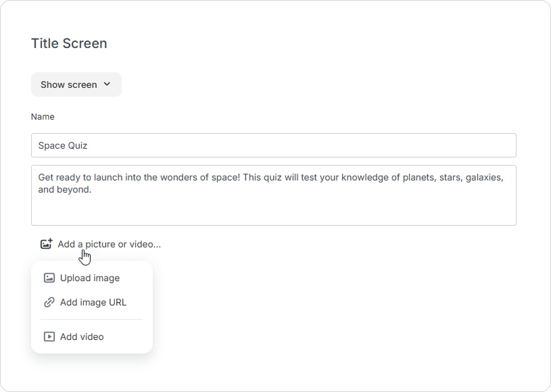Click the Upload image picture icon

click(x=49, y=278)
